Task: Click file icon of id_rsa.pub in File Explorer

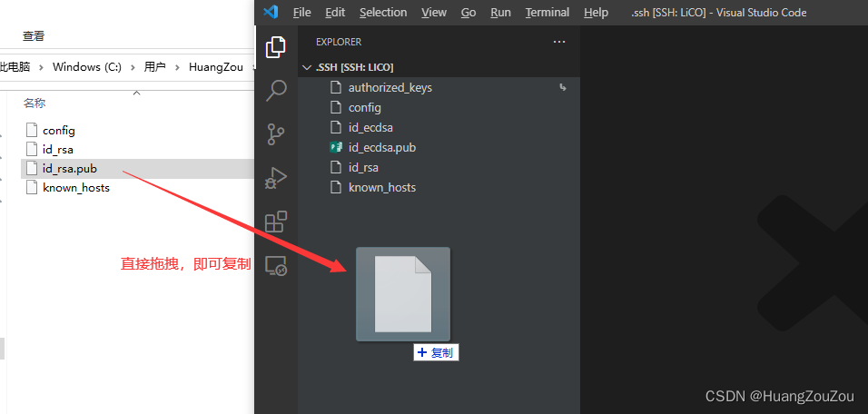Action: [33, 168]
